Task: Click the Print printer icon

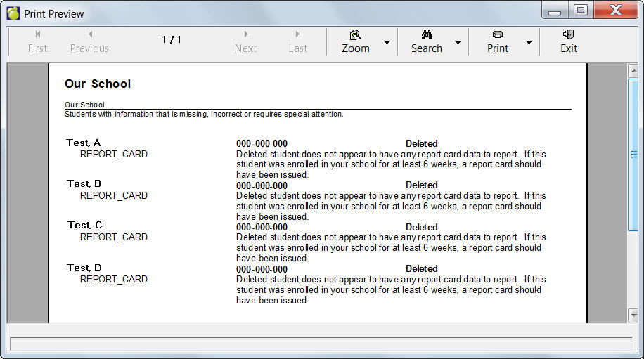Action: point(498,34)
